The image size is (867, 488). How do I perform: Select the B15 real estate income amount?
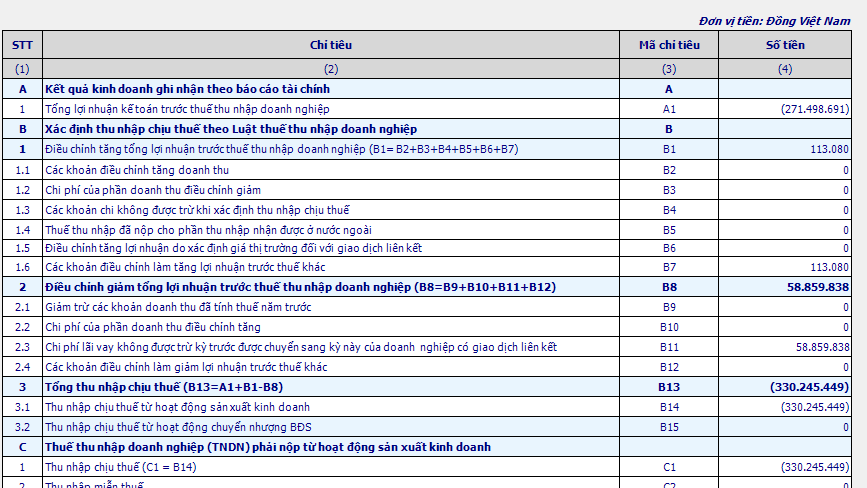785,427
